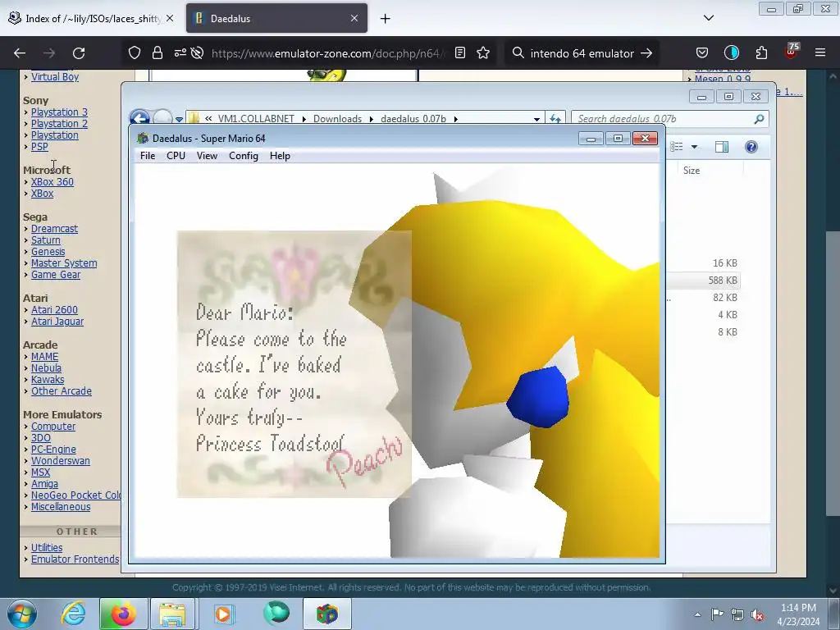
Task: Open the Game Gear link
Action: pyautogui.click(x=56, y=275)
